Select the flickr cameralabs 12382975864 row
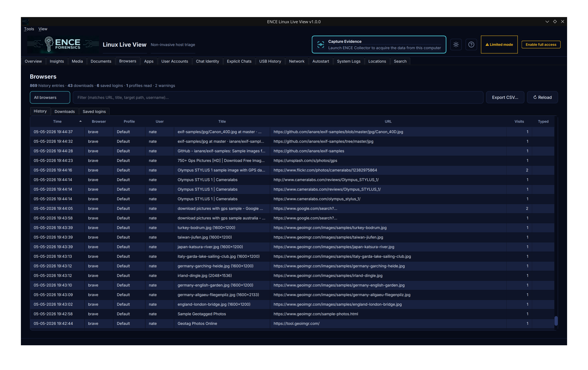The width and height of the screenshot is (588, 370). pyautogui.click(x=292, y=170)
